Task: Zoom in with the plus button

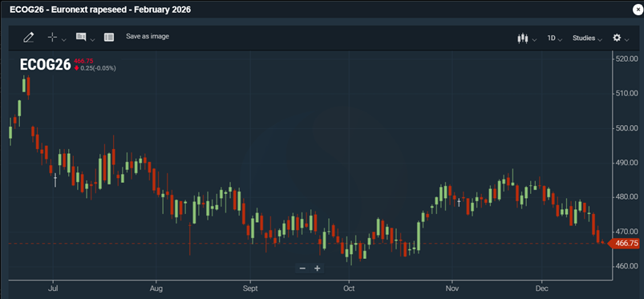Action: point(317,269)
